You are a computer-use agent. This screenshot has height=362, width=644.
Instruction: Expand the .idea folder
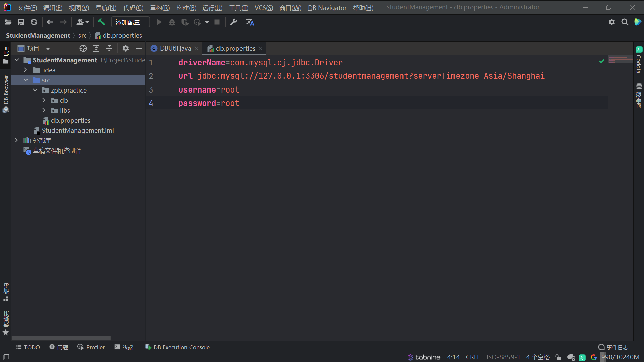coord(26,70)
